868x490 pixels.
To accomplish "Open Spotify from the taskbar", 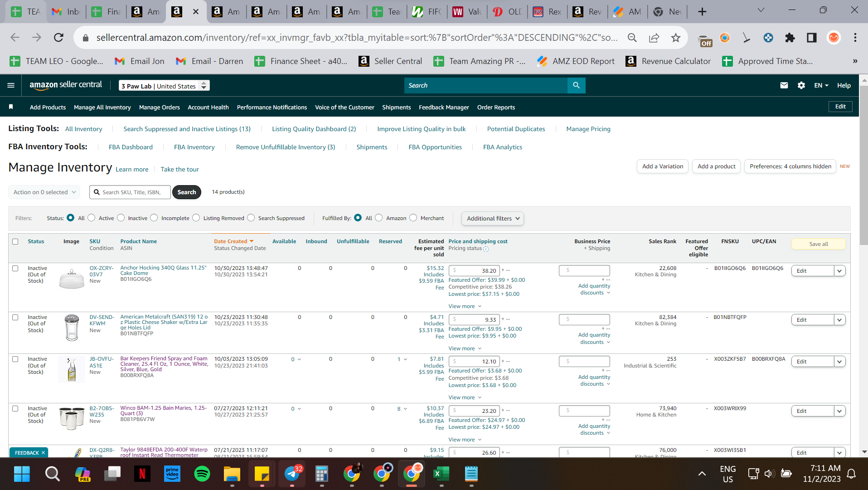I will tap(202, 474).
